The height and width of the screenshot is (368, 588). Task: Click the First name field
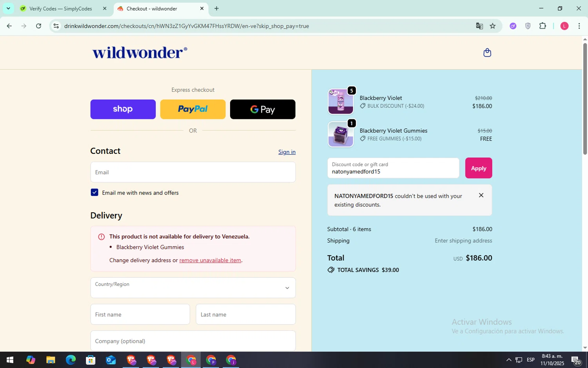[x=140, y=314]
